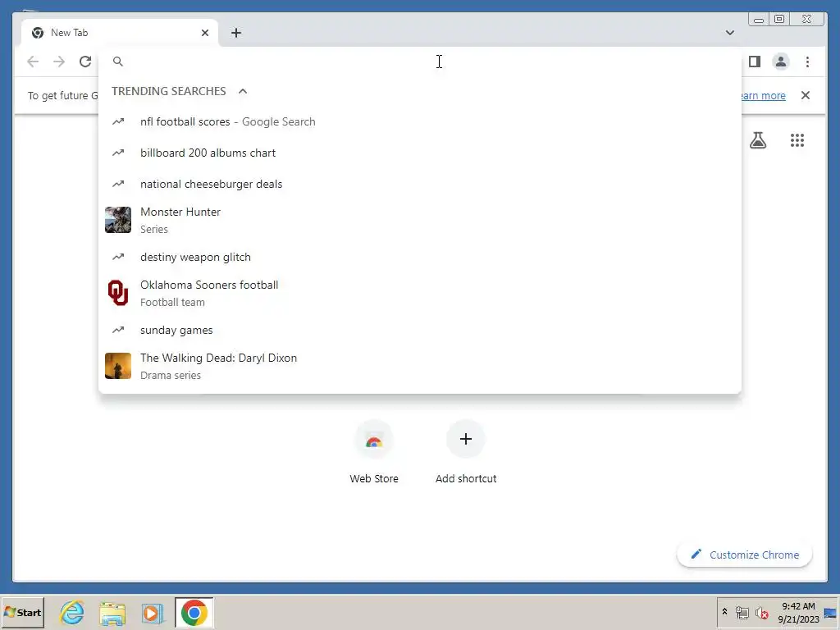Image resolution: width=840 pixels, height=630 pixels.
Task: Click the trending arrow beside nfl football scores
Action: click(x=118, y=121)
